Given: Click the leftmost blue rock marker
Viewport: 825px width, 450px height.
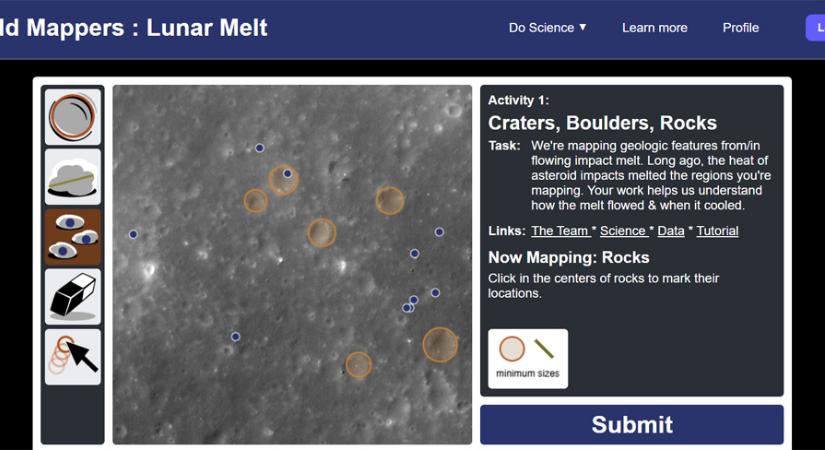Looking at the screenshot, I should (133, 234).
